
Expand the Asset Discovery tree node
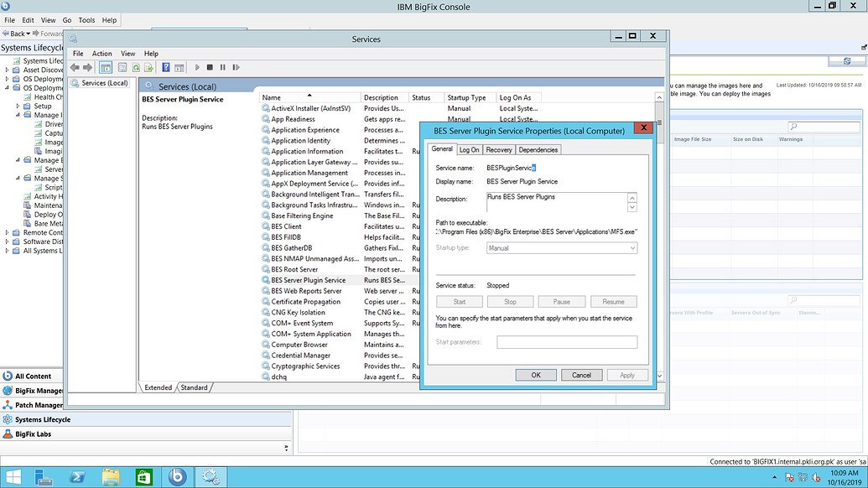[x=6, y=69]
